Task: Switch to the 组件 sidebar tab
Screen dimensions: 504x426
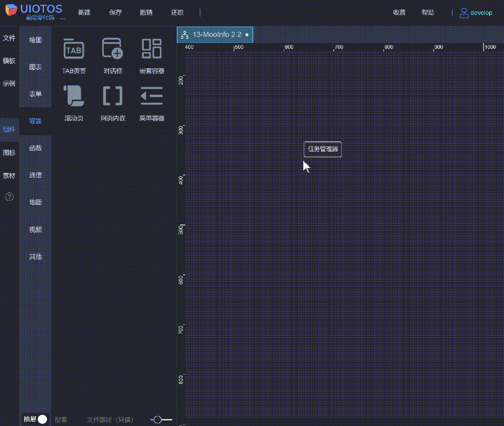Action: pyautogui.click(x=9, y=129)
